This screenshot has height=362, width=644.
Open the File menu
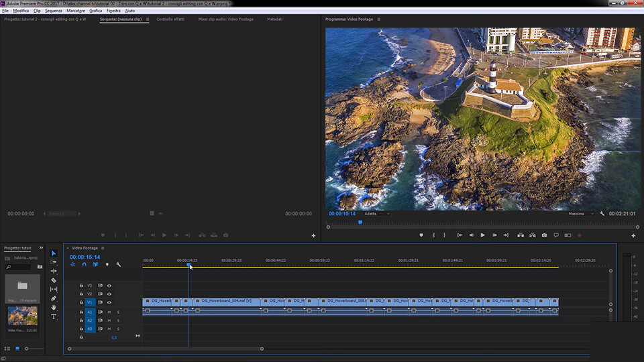click(5, 11)
